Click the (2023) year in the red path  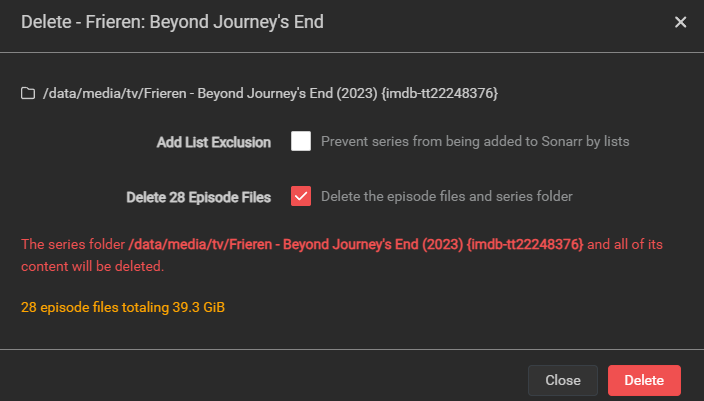coord(442,244)
